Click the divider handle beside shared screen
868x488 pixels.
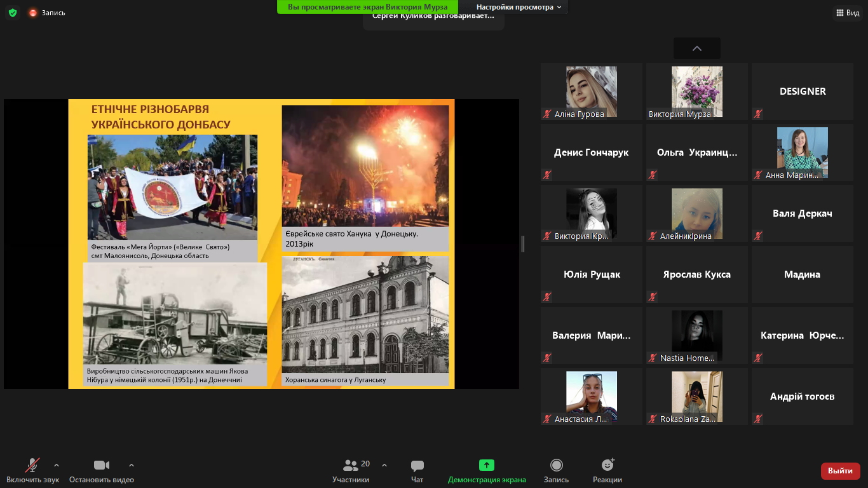(x=523, y=244)
